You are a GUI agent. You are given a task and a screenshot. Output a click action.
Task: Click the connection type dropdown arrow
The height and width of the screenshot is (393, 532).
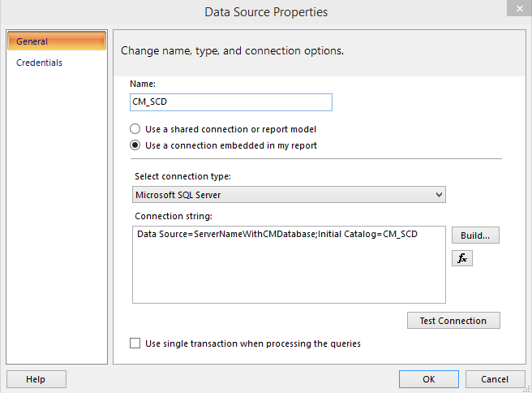coord(439,195)
